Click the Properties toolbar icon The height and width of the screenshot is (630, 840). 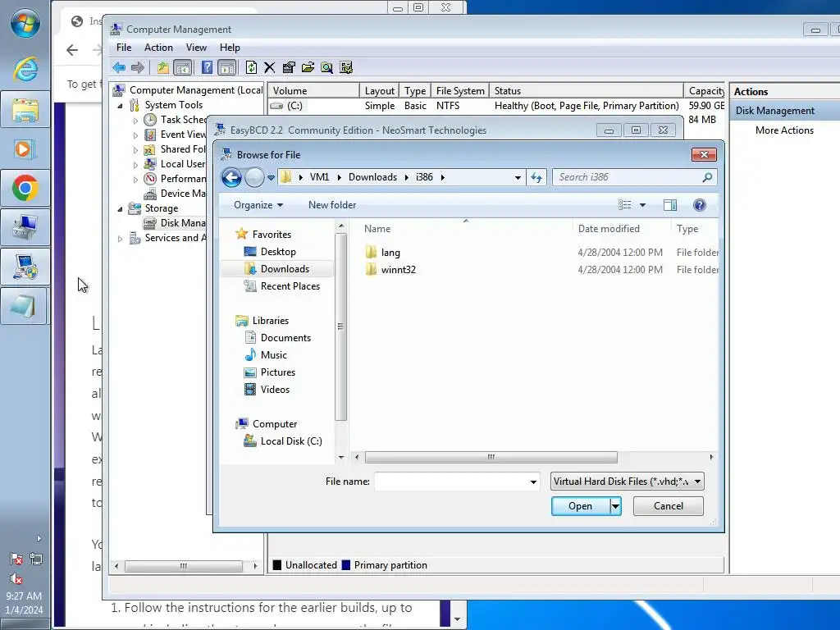(289, 67)
